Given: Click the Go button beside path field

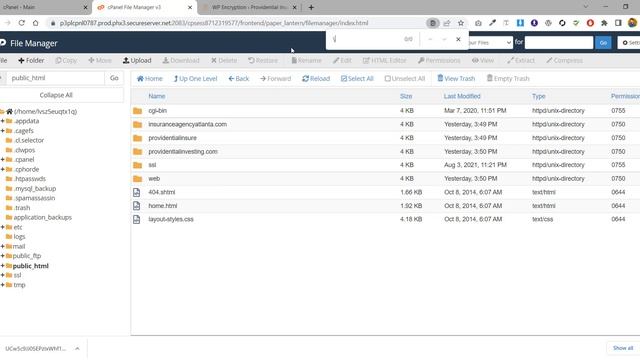Looking at the screenshot, I should coord(114,78).
